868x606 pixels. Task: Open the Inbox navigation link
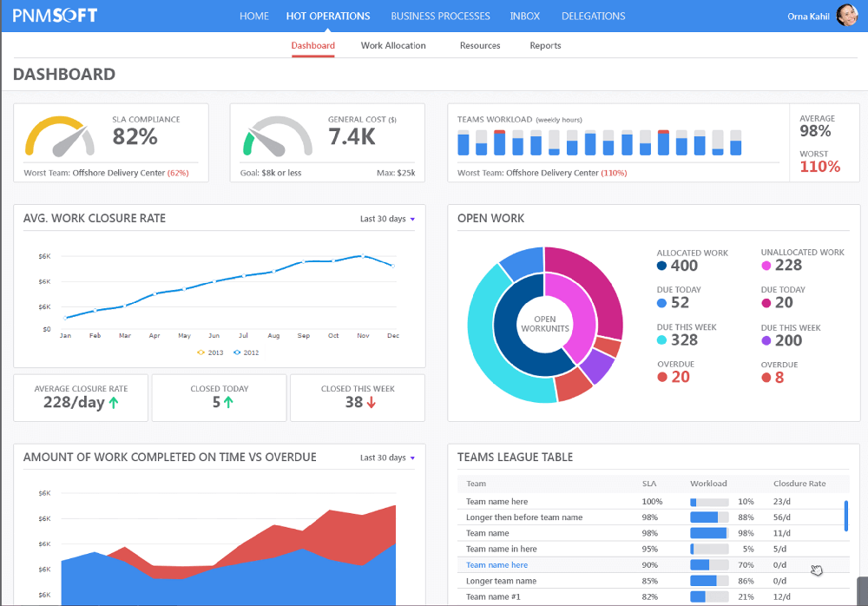524,16
